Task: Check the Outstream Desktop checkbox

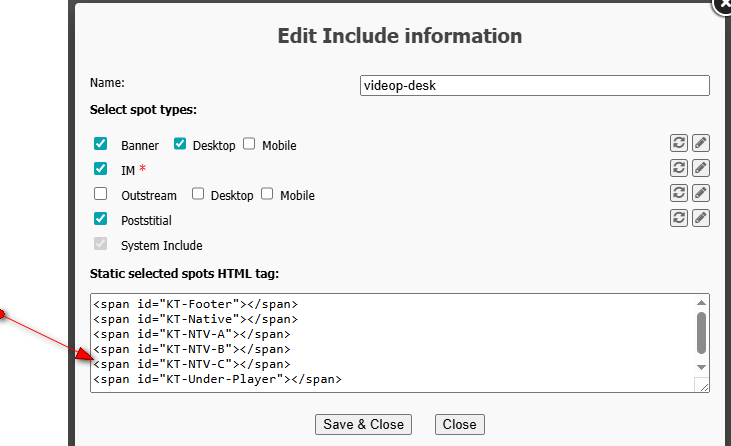Action: [198, 194]
